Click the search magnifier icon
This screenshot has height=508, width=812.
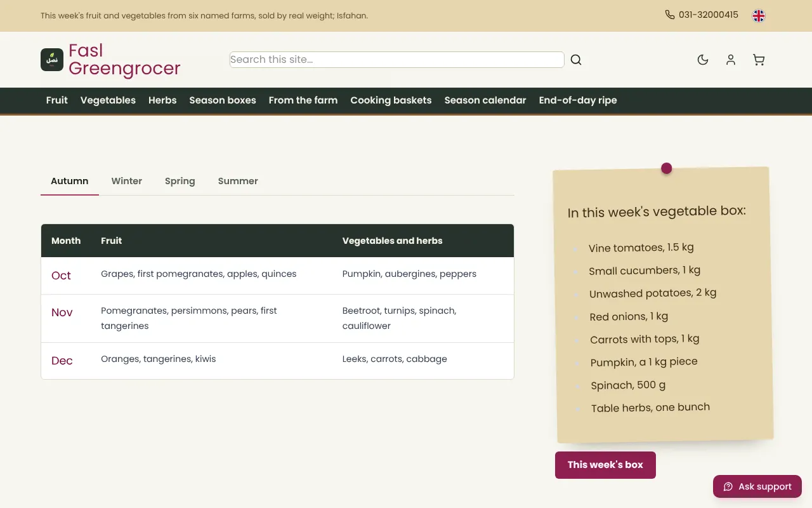tap(576, 60)
